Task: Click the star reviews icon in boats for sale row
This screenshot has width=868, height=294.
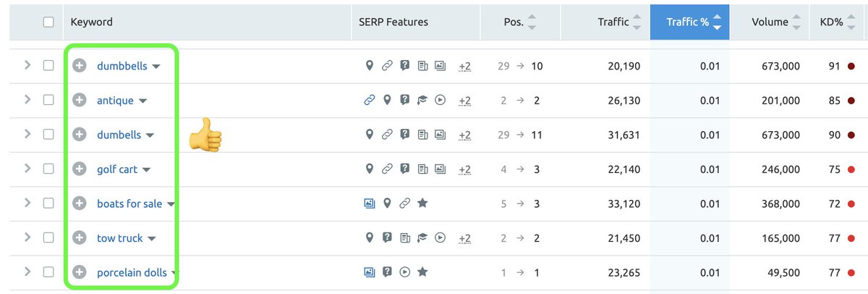Action: (x=422, y=203)
